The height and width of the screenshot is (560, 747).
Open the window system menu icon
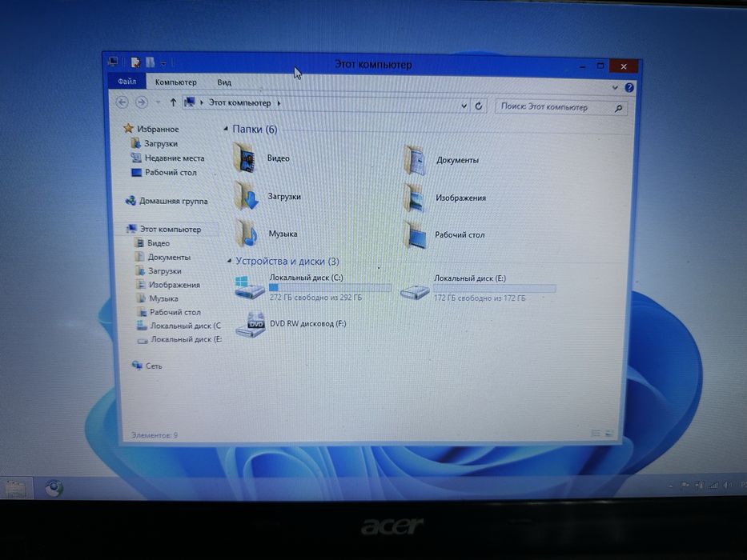[113, 62]
